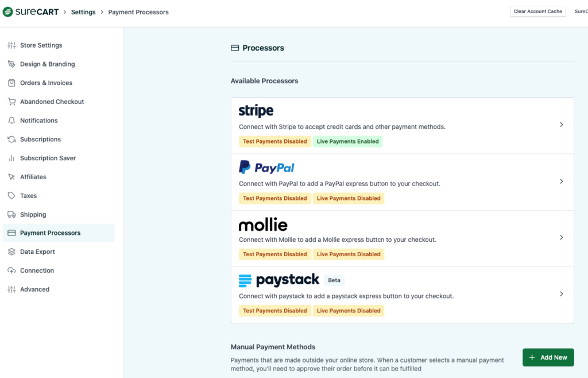Click the Store Settings sliders icon
The width and height of the screenshot is (588, 378).
point(11,45)
